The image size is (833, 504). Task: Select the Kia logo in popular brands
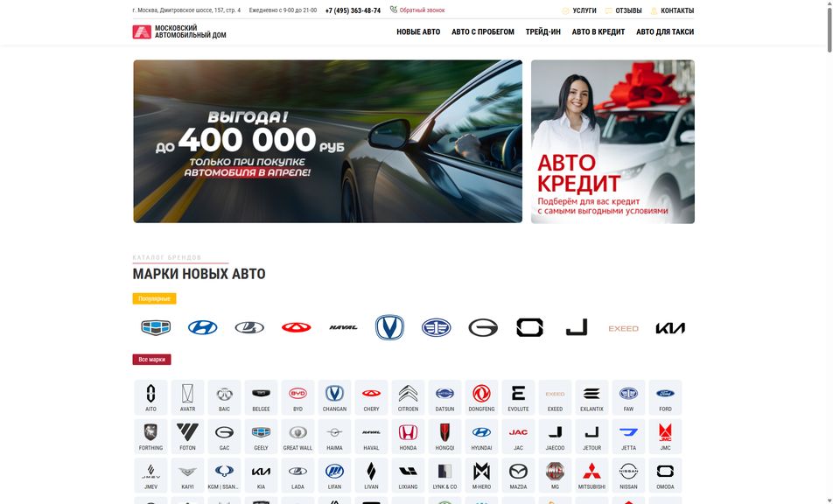(670, 328)
